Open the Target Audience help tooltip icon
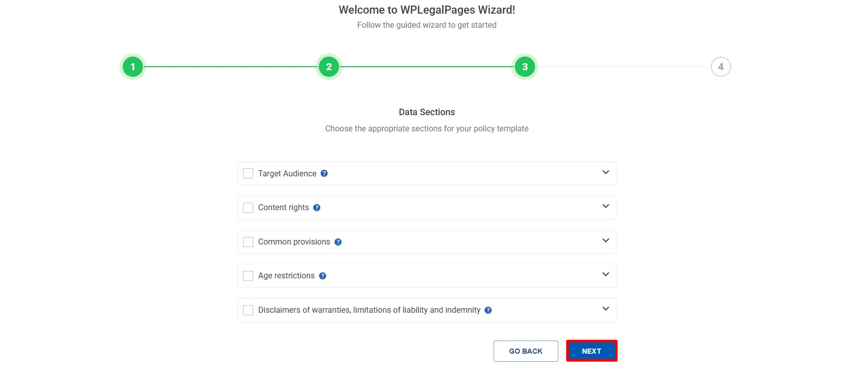The height and width of the screenshot is (387, 868). click(324, 173)
